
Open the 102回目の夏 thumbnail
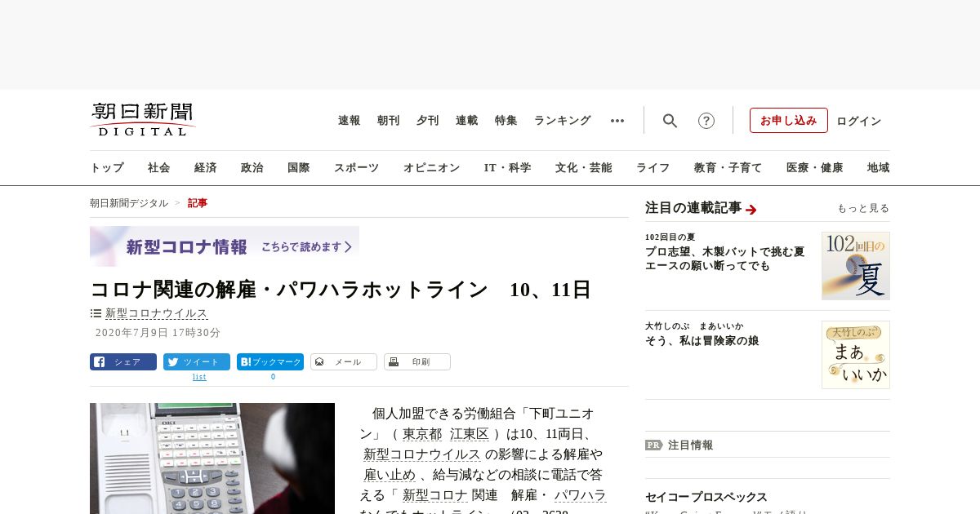(856, 266)
